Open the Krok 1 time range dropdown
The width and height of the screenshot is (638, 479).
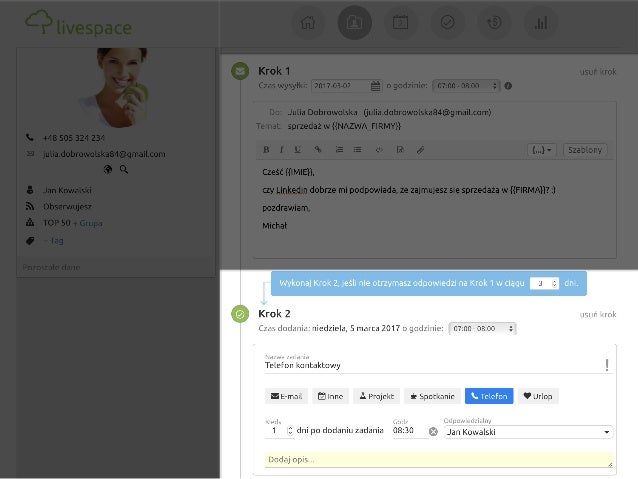tap(466, 86)
